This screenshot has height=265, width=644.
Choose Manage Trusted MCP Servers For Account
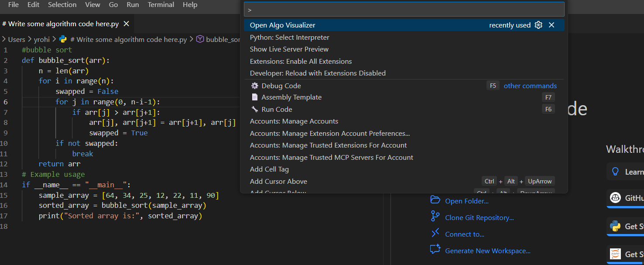pos(404,158)
